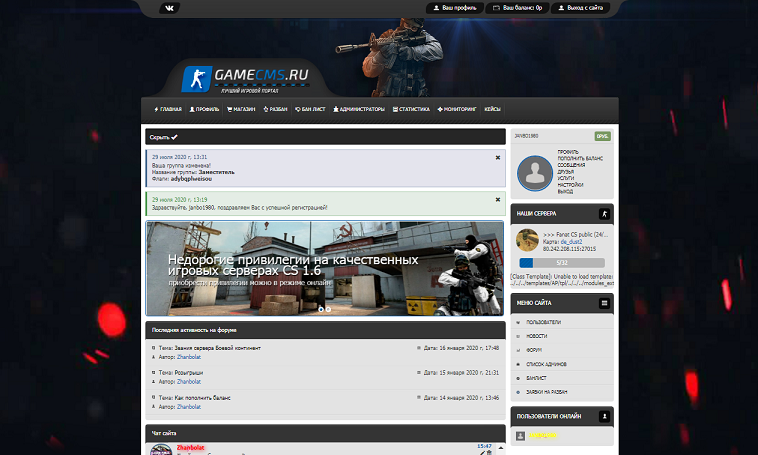The image size is (758, 455).
Task: Click the GameCMS.ru site logo
Action: pyautogui.click(x=245, y=78)
